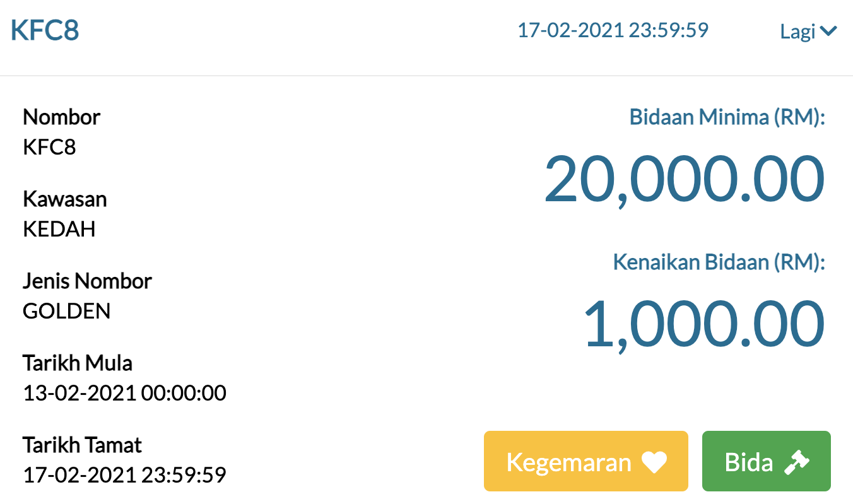Select the KEDAH region value
The image size is (853, 504).
click(59, 230)
